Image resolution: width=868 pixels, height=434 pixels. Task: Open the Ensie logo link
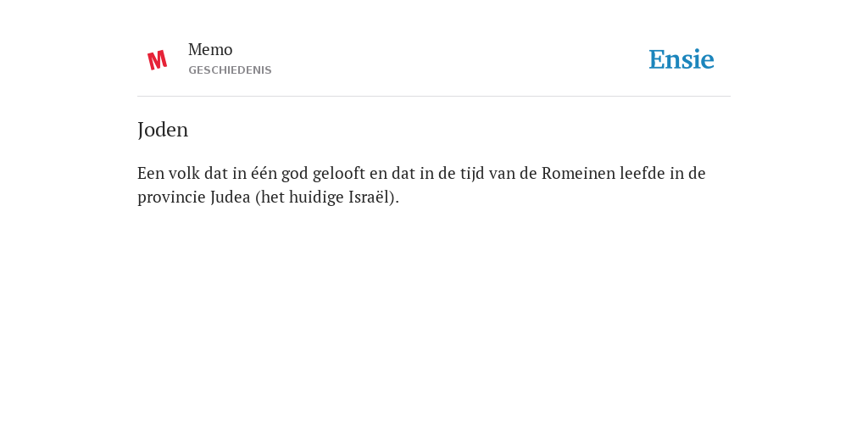pyautogui.click(x=682, y=59)
